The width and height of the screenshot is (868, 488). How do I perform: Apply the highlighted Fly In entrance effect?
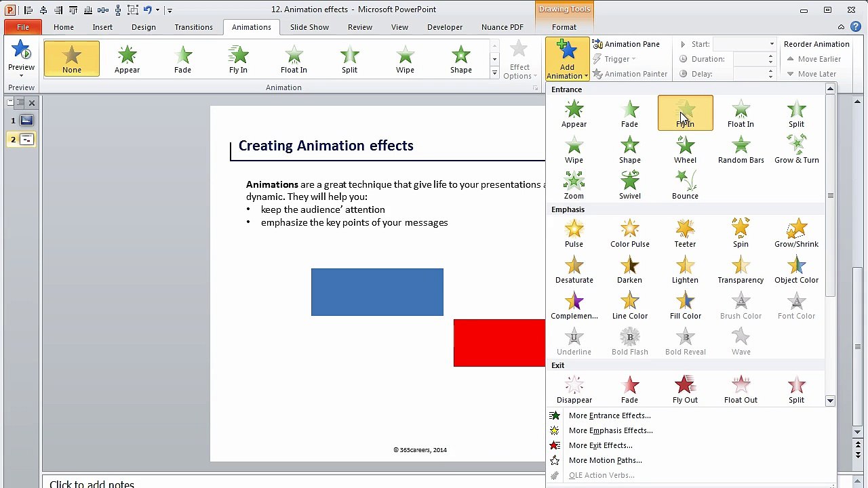[685, 113]
